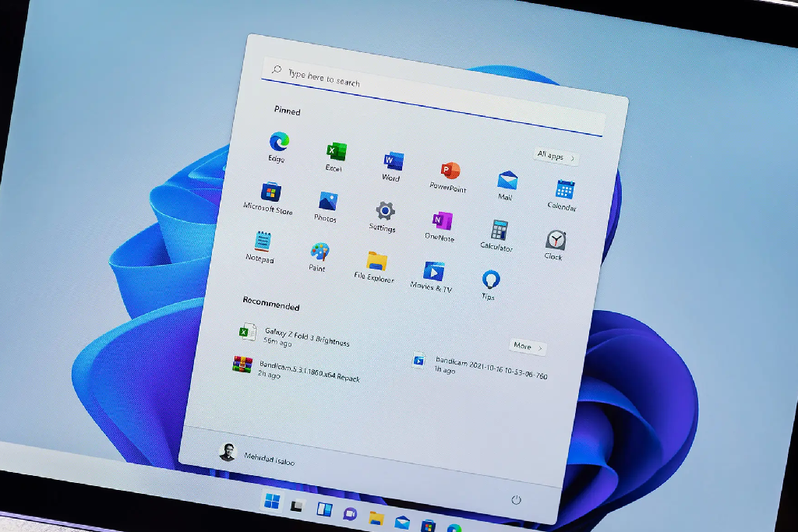Screen dimensions: 798x532
Task: Open the Mail icon on the taskbar
Action: point(402,522)
